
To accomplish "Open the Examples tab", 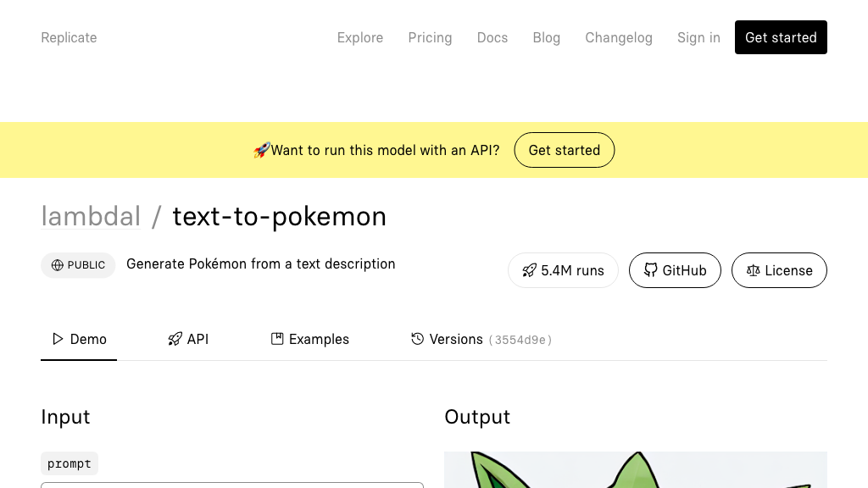I will 310,339.
